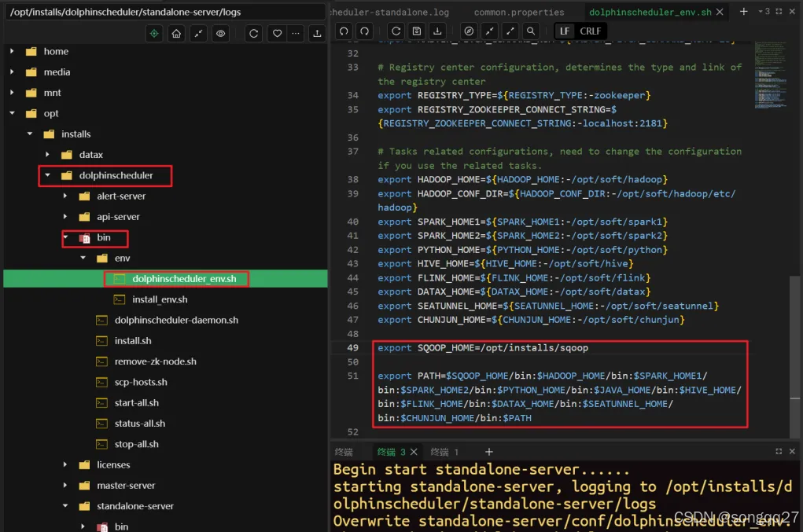Expand the media folder
Viewport: 803px width, 532px height.
[x=12, y=72]
